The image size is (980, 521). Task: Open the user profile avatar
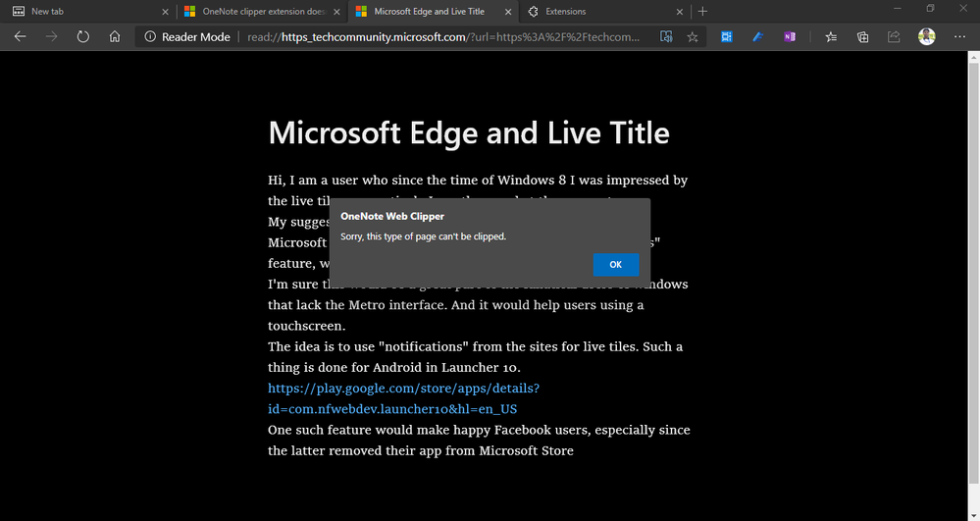point(927,36)
